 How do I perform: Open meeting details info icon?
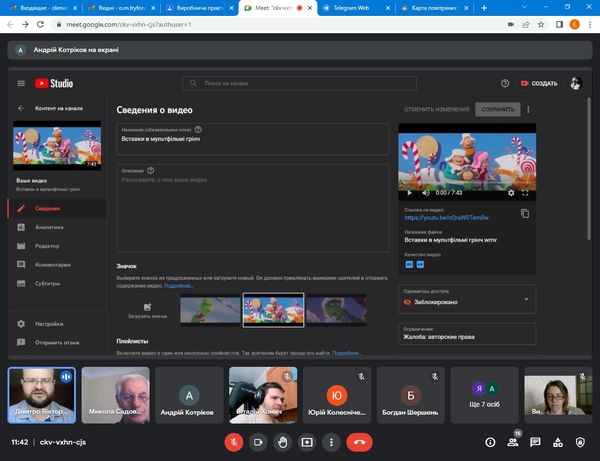[x=490, y=442]
